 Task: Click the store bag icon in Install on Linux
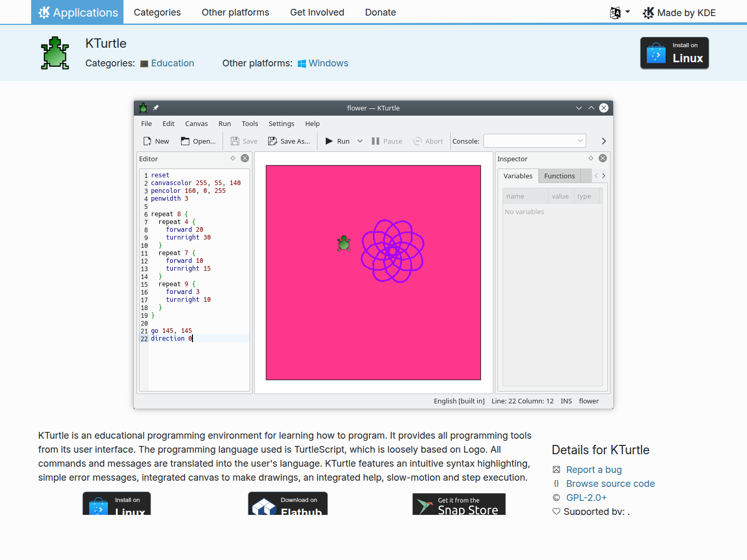[656, 53]
